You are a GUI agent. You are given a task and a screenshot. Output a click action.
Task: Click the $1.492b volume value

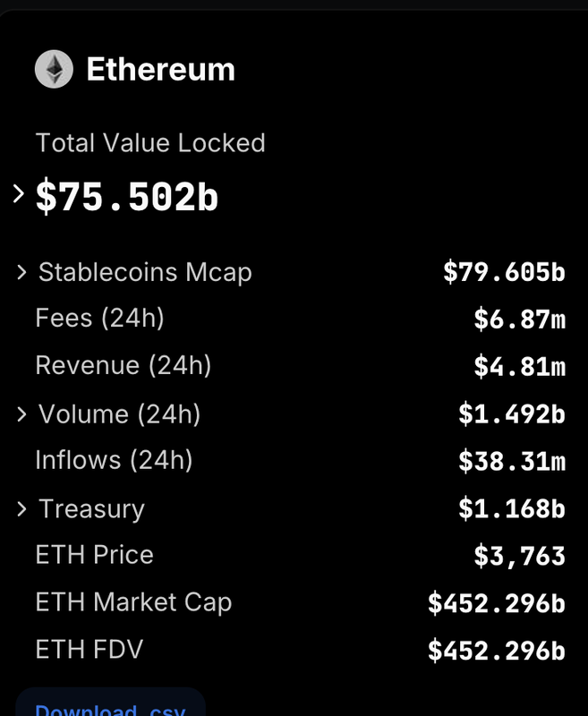[x=512, y=414]
